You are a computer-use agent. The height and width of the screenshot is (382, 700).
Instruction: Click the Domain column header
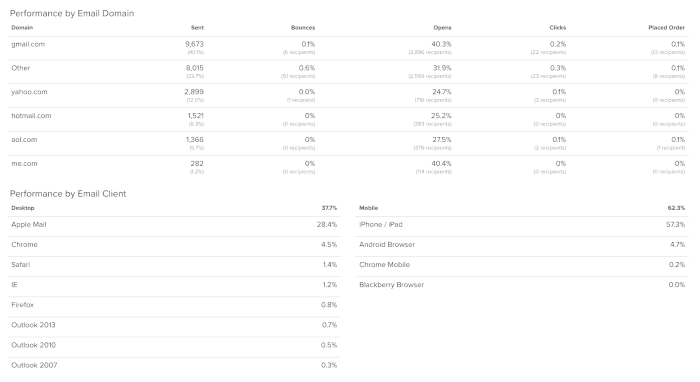point(22,28)
